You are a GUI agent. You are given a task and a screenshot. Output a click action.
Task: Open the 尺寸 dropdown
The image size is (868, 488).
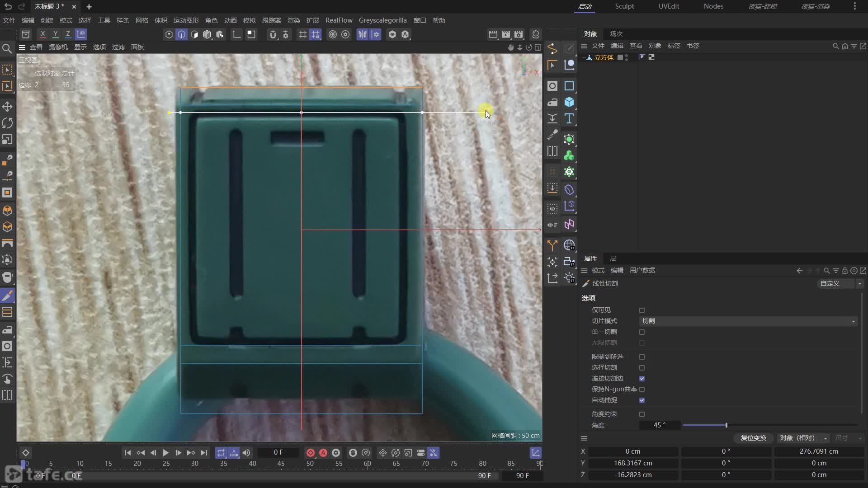tap(849, 438)
